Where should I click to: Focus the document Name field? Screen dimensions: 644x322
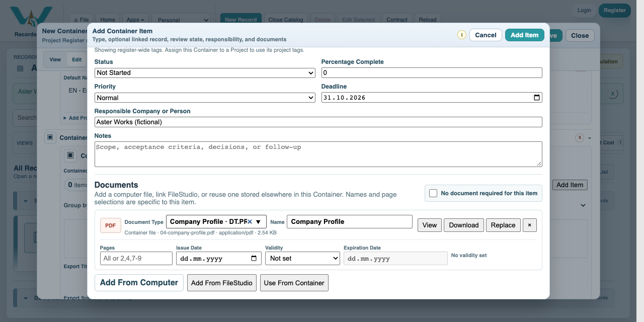click(350, 221)
